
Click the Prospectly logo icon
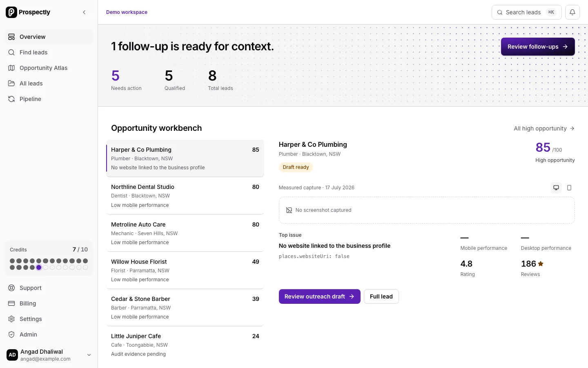pos(11,12)
